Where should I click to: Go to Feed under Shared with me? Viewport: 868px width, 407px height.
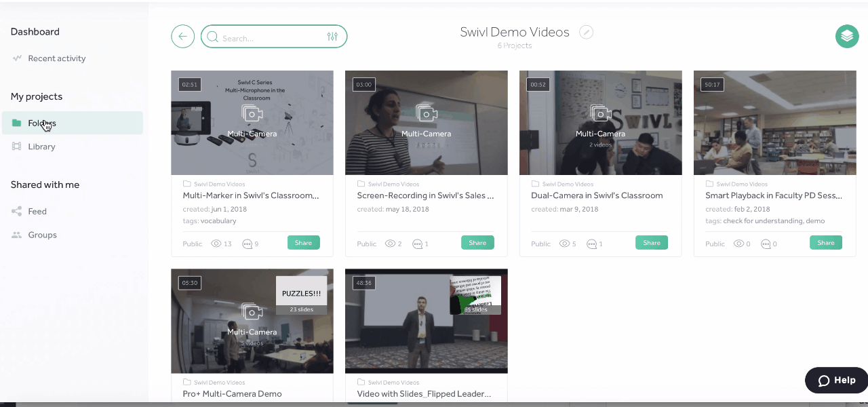point(37,212)
